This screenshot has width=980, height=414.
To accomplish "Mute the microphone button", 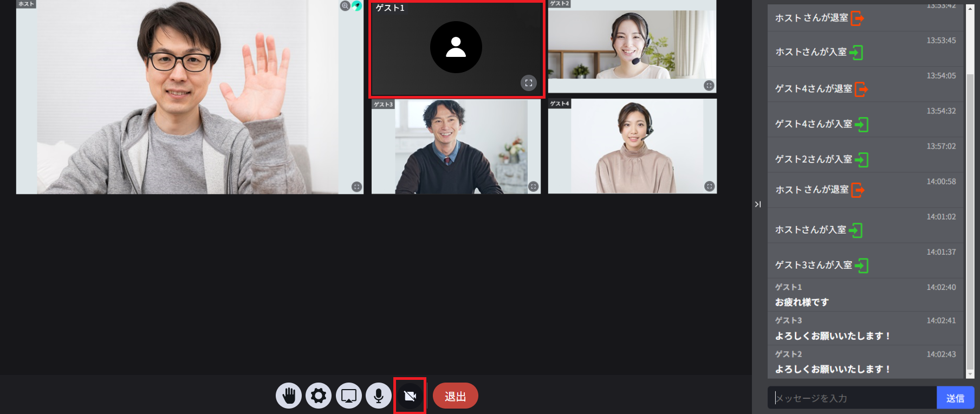I will tap(379, 396).
